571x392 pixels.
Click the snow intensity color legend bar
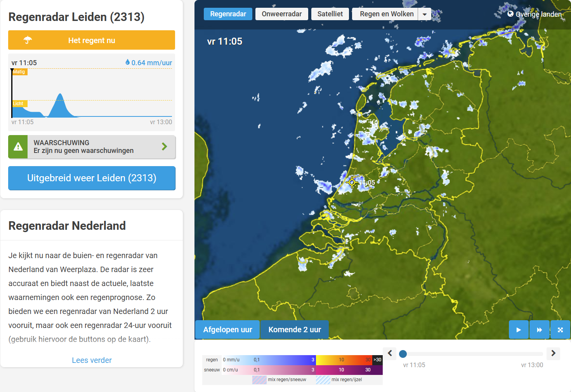[302, 370]
